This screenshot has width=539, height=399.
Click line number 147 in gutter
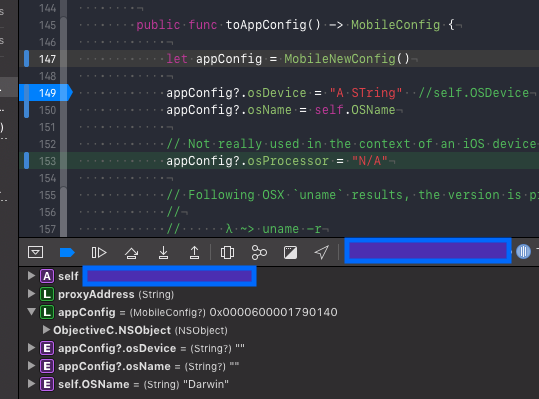pos(47,59)
